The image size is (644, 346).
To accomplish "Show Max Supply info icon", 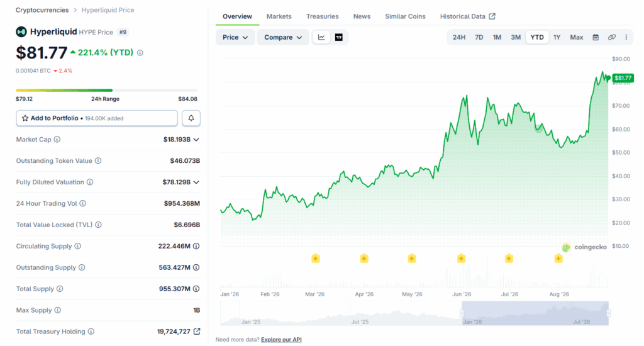I will [58, 310].
